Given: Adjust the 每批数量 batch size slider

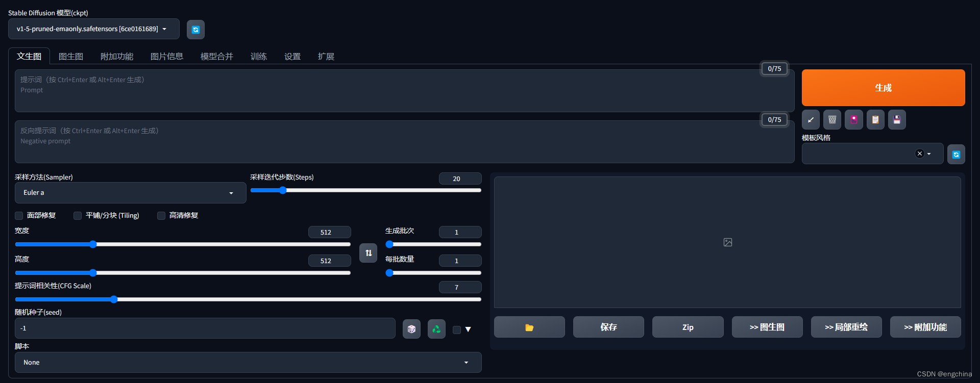Looking at the screenshot, I should (x=433, y=273).
